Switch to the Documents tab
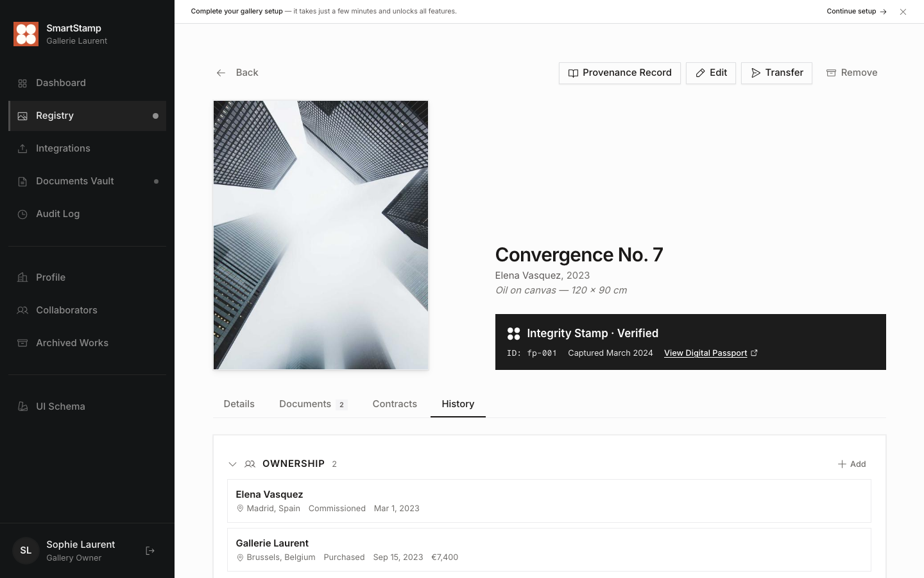Screen dimensions: 924x578 pyautogui.click(x=313, y=404)
